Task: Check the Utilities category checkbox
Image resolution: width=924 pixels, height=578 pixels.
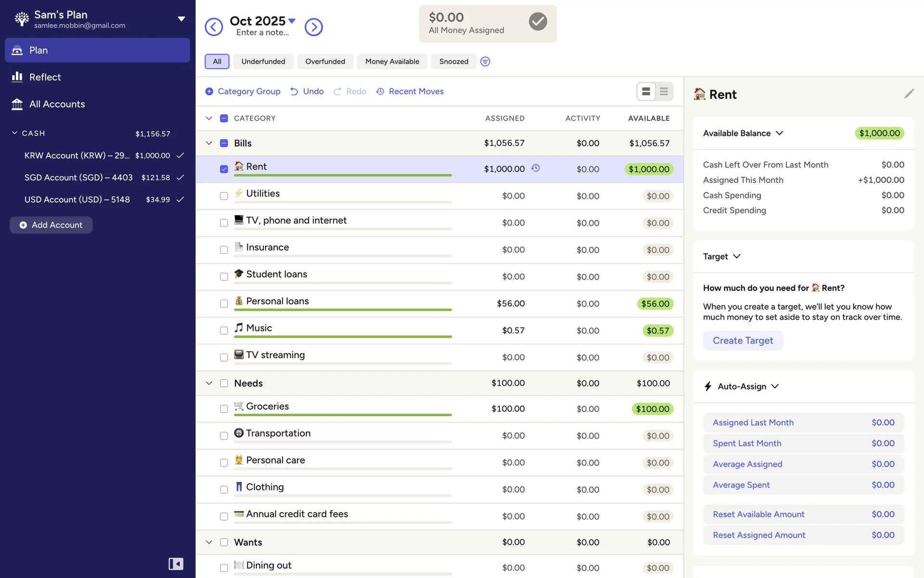Action: coord(224,196)
